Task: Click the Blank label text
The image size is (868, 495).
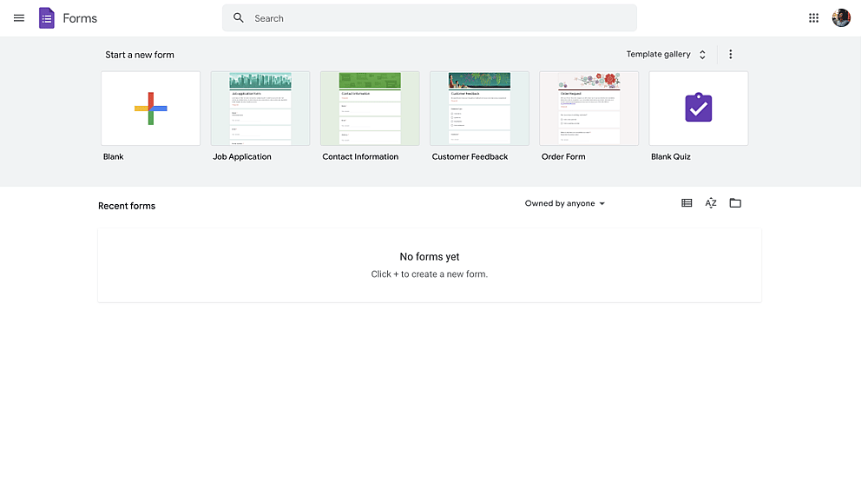Action: pyautogui.click(x=114, y=156)
